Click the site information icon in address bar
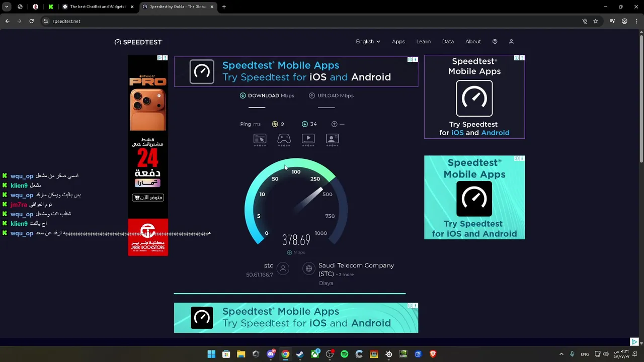This screenshot has height=362, width=644. coord(45,21)
